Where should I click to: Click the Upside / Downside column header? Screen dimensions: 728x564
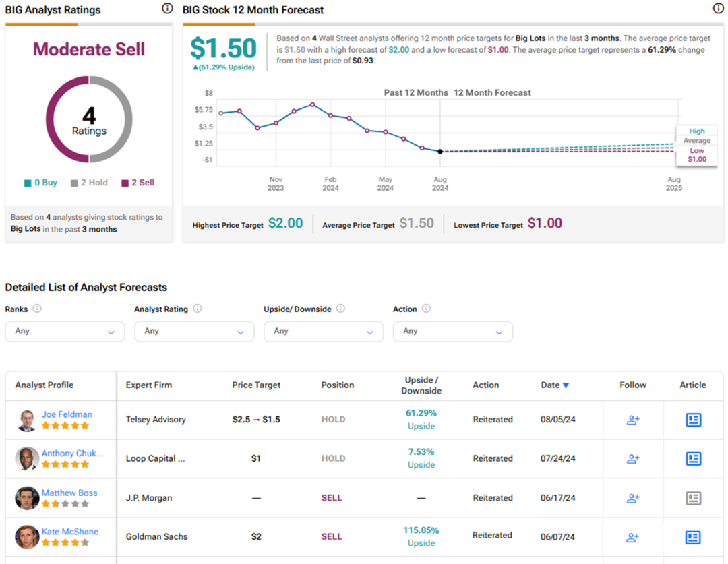coord(421,385)
